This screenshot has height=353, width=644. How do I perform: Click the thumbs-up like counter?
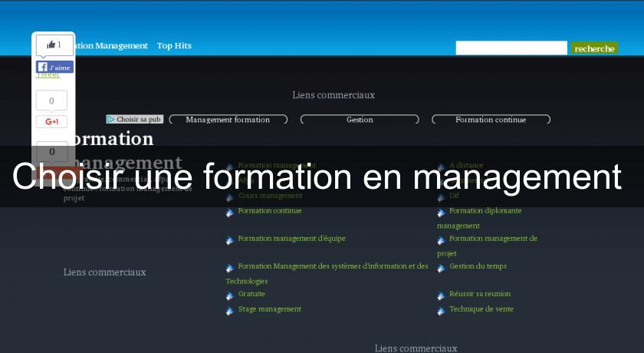coord(54,45)
